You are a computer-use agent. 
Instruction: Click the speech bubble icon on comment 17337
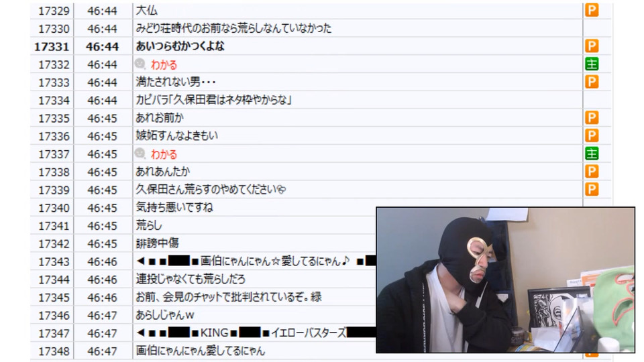tap(140, 153)
